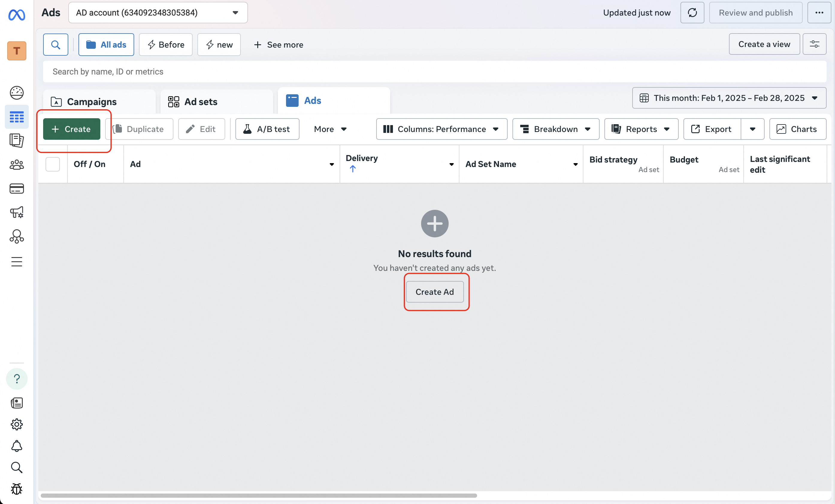The height and width of the screenshot is (504, 835).
Task: Click the Create Ad button
Action: (x=435, y=292)
